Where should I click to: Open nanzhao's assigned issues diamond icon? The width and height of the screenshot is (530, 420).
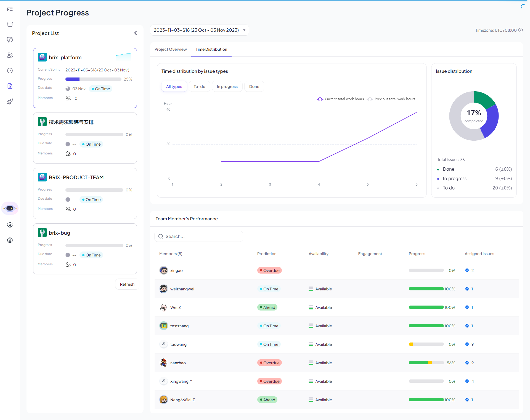tap(467, 363)
